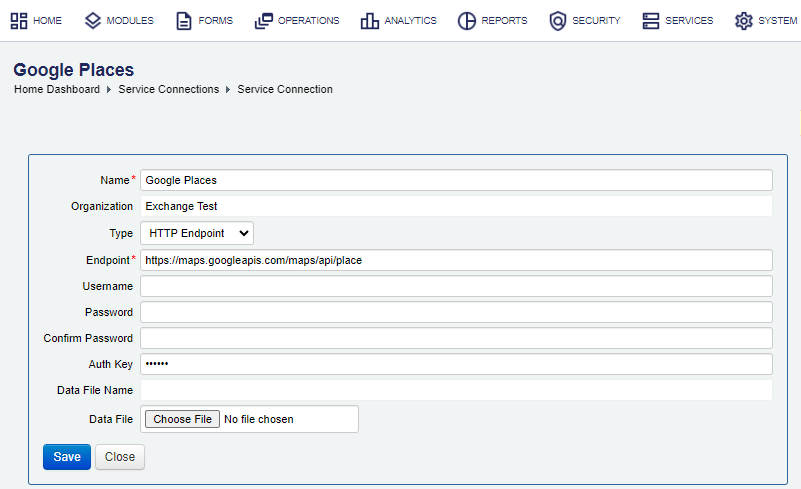Click Service Connection breadcrumb
Screen dimensions: 801x489
click(285, 89)
